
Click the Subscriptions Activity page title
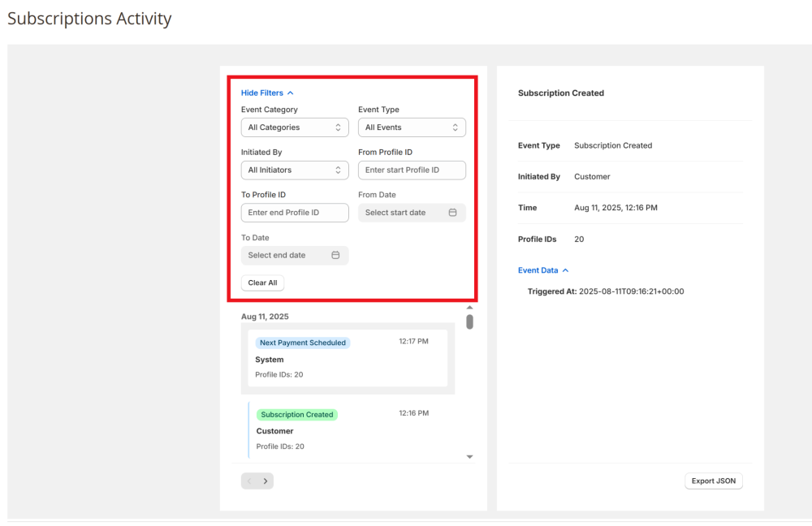89,18
